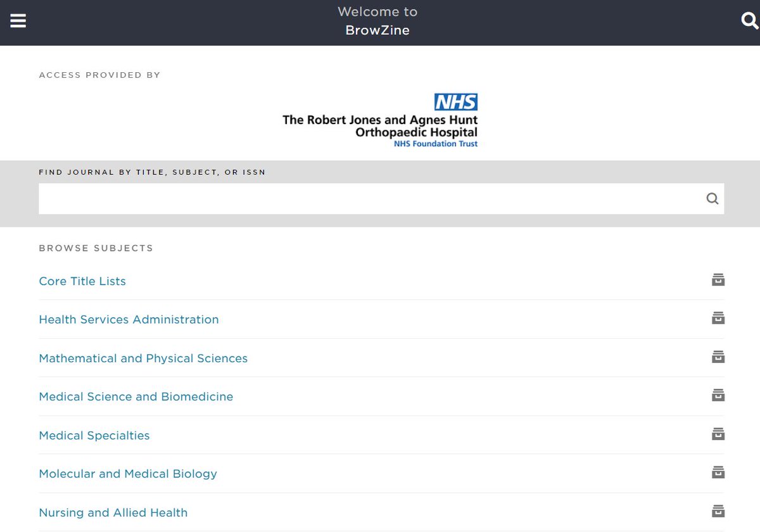Select Medical Science and Biomedicine subject
This screenshot has width=760, height=532.
click(x=136, y=397)
